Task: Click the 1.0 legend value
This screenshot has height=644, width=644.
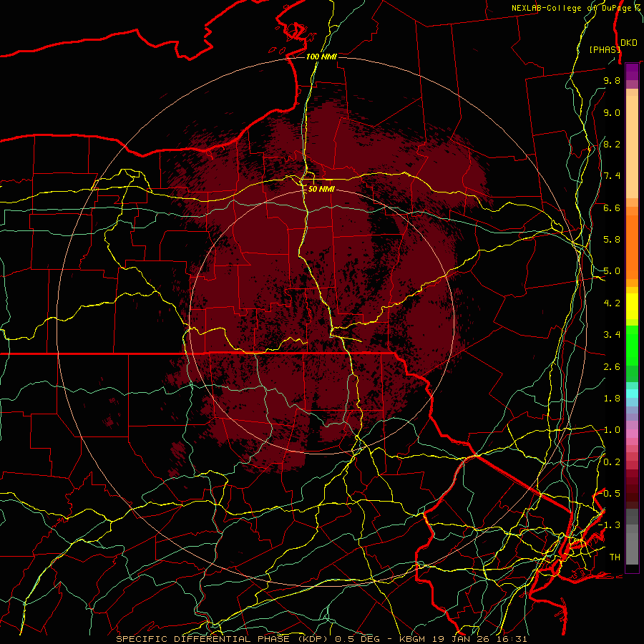Action: tap(612, 430)
